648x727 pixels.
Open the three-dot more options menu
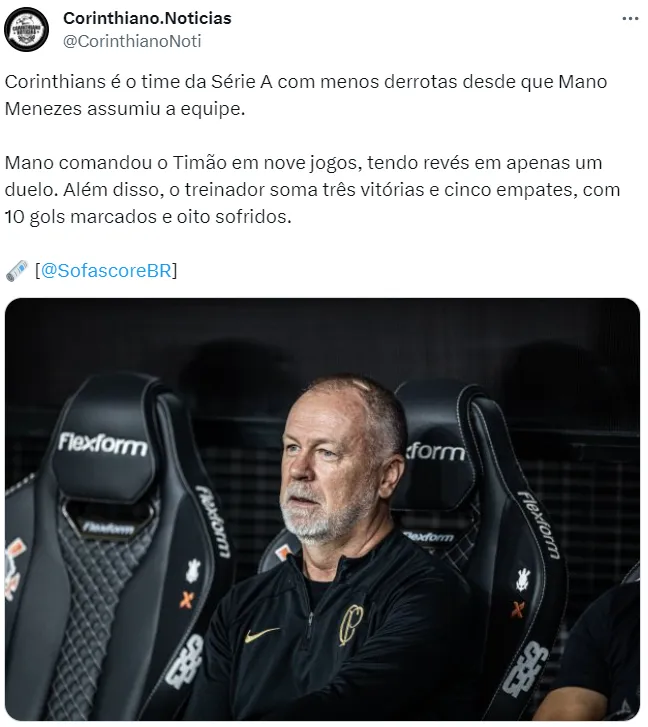pos(630,19)
